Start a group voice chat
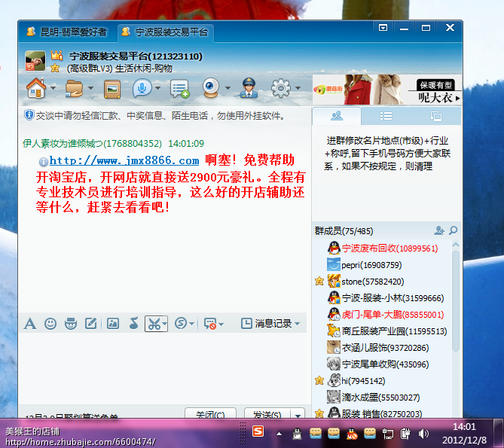 pos(141,88)
